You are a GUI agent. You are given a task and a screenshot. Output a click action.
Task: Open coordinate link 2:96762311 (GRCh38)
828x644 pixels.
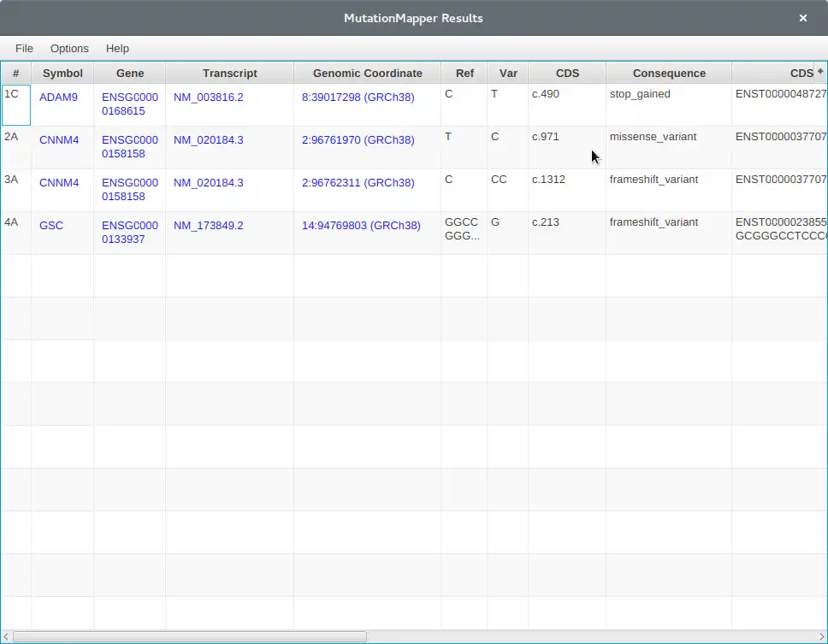[x=358, y=183]
